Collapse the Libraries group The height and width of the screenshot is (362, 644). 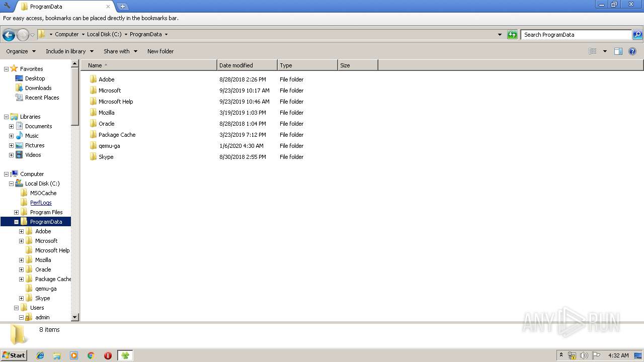pyautogui.click(x=6, y=117)
